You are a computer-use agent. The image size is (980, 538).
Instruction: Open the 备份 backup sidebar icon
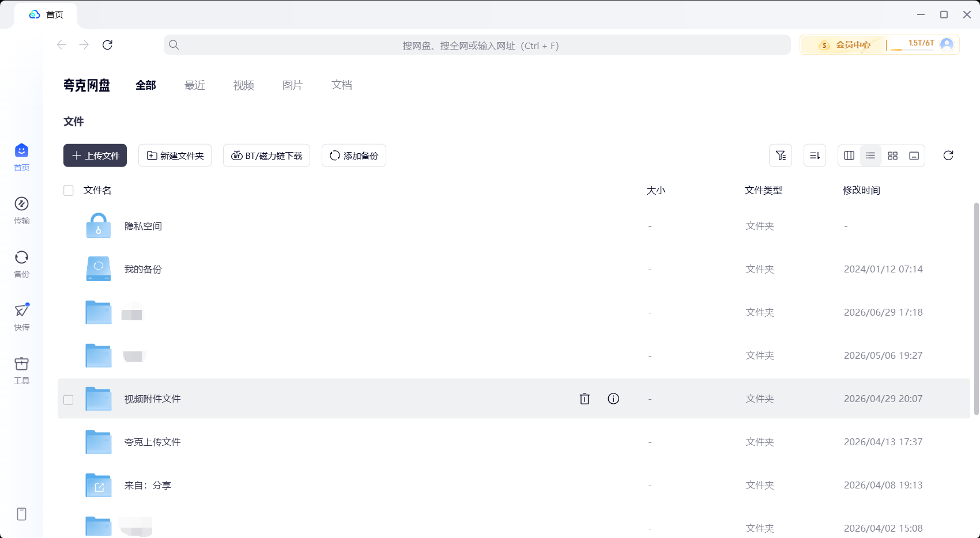click(21, 257)
